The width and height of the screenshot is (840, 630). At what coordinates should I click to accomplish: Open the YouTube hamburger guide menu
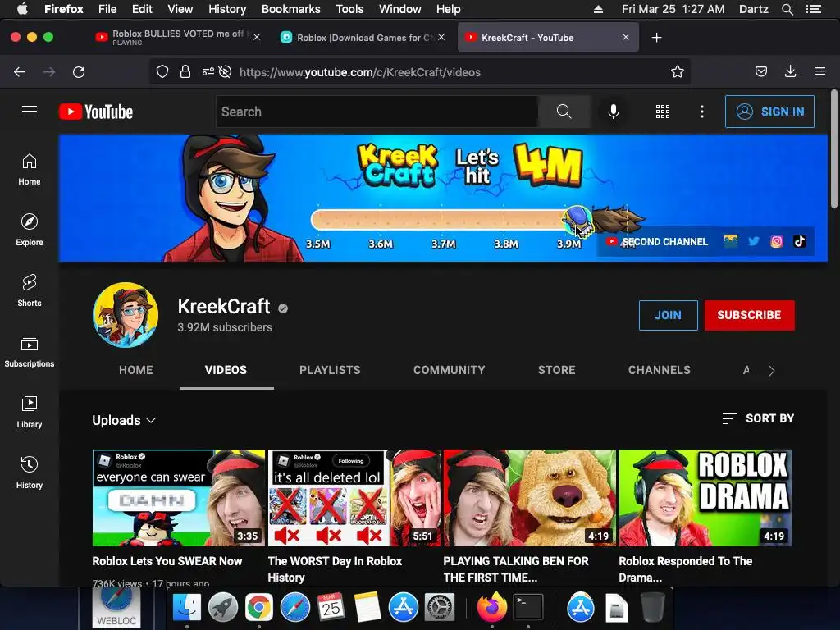point(30,112)
